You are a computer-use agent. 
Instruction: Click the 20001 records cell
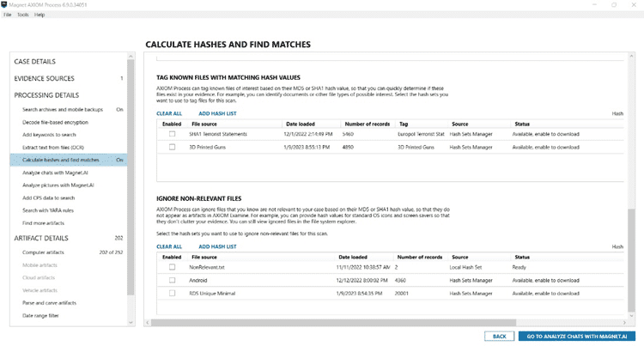point(402,294)
